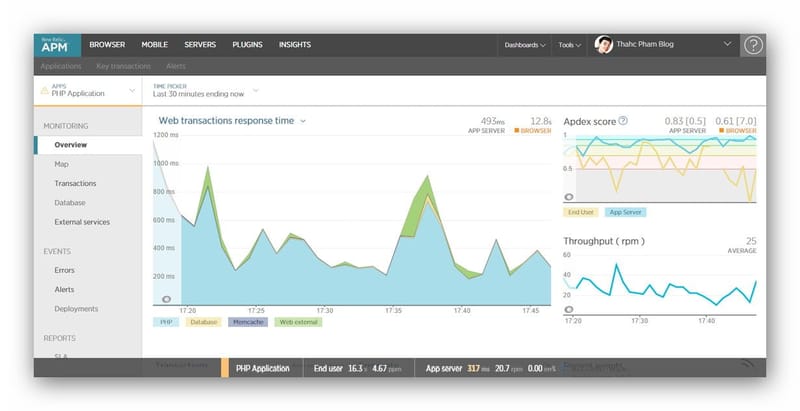Image resolution: width=800 pixels, height=411 pixels.
Task: Switch to the MOBILE product tab
Action: click(x=155, y=45)
